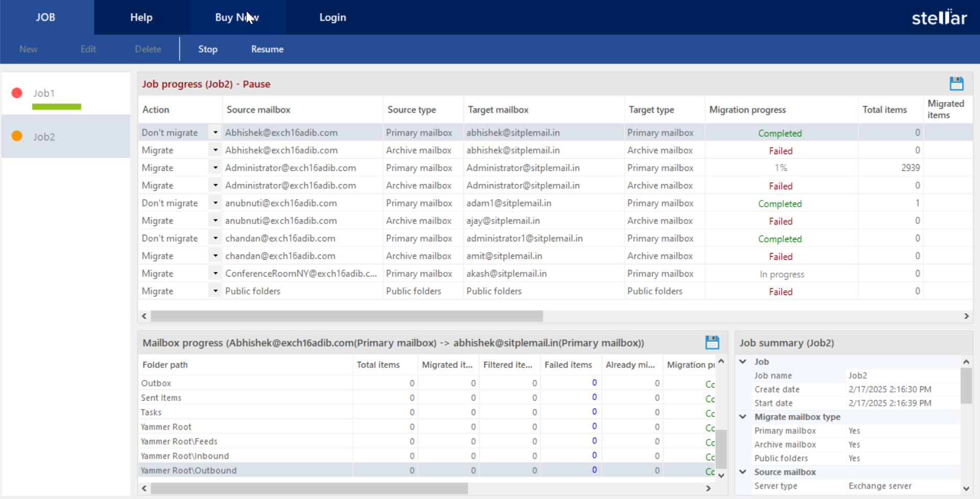Click In progress status for ConferenceRoomNY
The image size is (980, 499).
point(781,274)
